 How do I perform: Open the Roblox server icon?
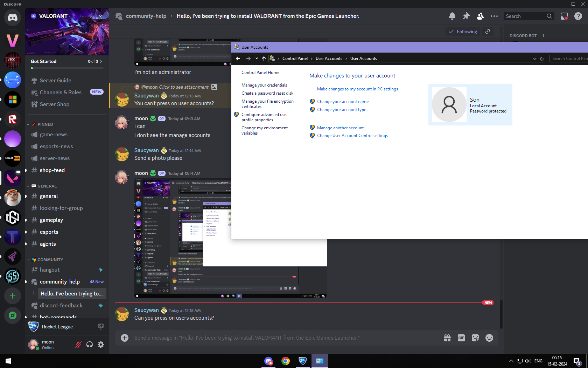click(13, 119)
